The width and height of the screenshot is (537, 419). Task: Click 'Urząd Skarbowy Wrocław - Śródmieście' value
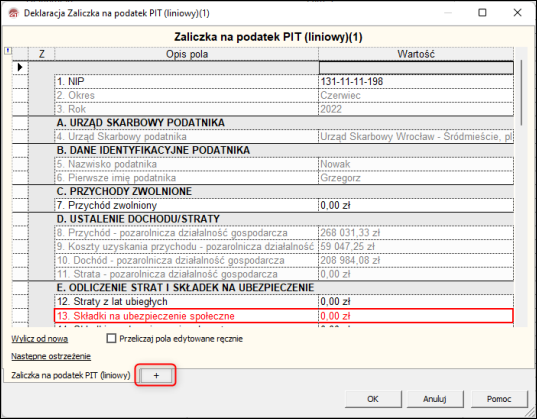(x=416, y=136)
